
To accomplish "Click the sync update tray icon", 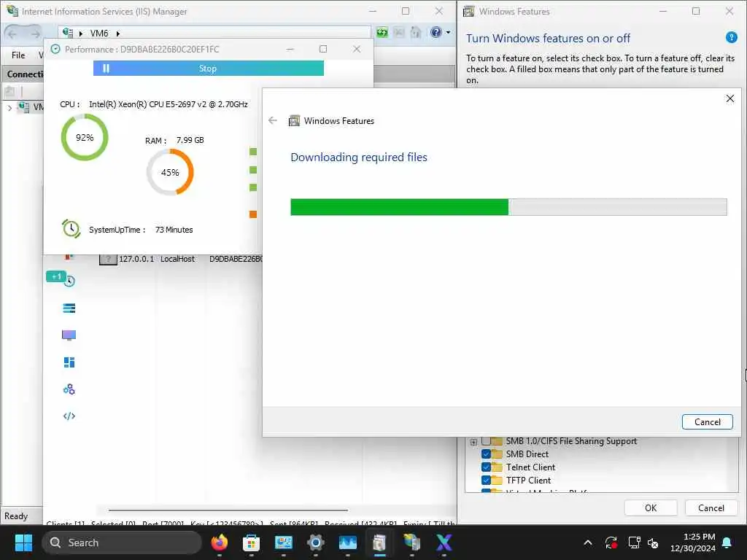I will (x=611, y=542).
